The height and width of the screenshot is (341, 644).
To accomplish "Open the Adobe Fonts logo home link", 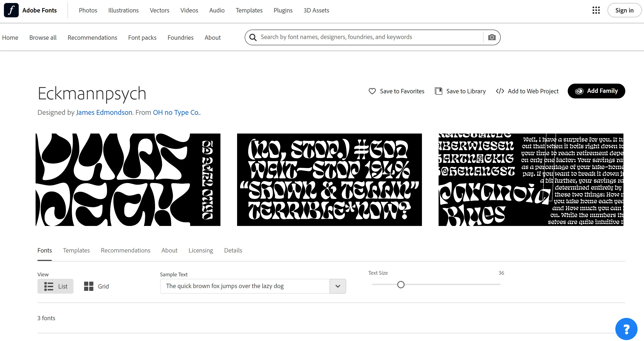I will pos(30,10).
